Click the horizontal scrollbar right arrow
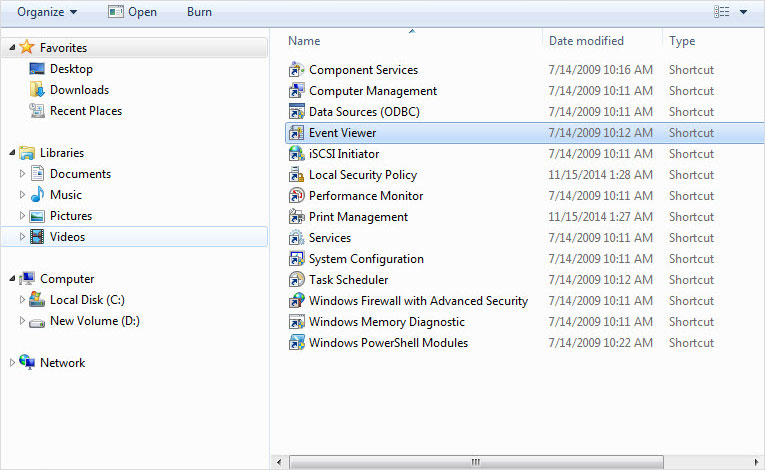This screenshot has height=470, width=765. pos(756,462)
